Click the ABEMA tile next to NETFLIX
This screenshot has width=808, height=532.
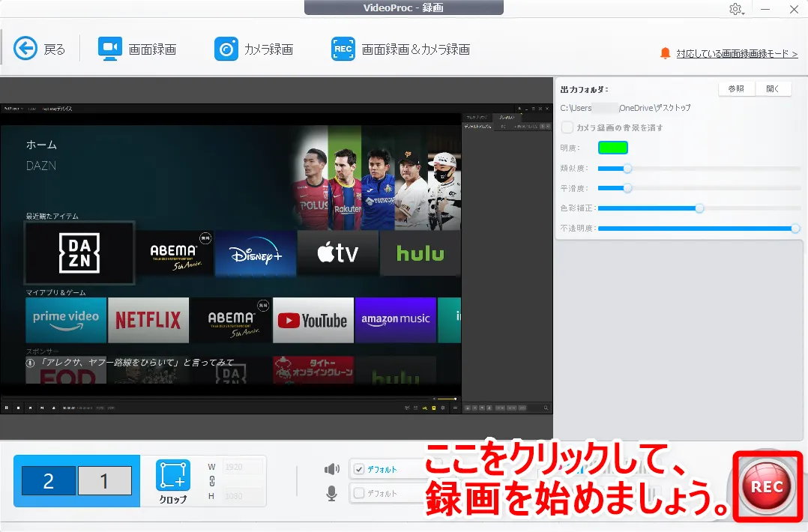click(231, 320)
